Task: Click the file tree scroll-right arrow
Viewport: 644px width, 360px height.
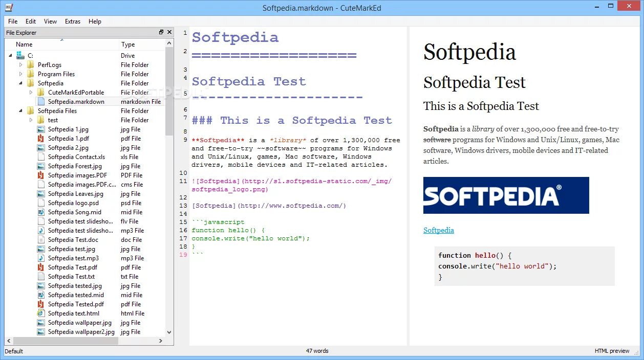Action: tap(161, 341)
